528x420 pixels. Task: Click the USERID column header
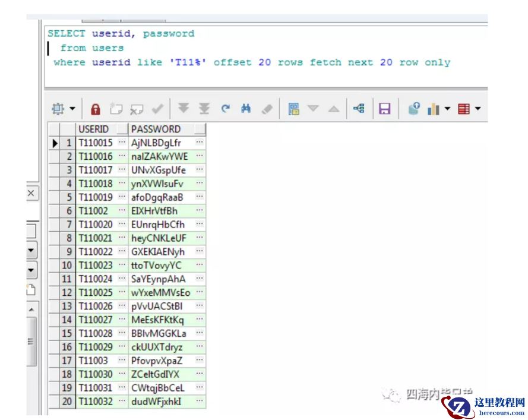tap(102, 130)
